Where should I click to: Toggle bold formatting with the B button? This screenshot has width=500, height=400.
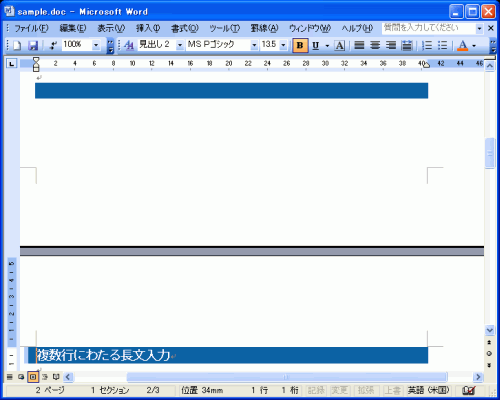click(300, 45)
